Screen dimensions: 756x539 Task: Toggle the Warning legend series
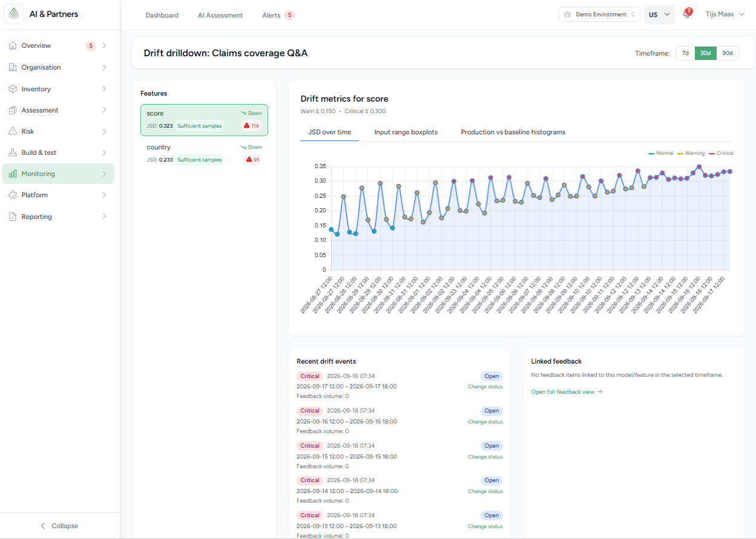(x=691, y=153)
